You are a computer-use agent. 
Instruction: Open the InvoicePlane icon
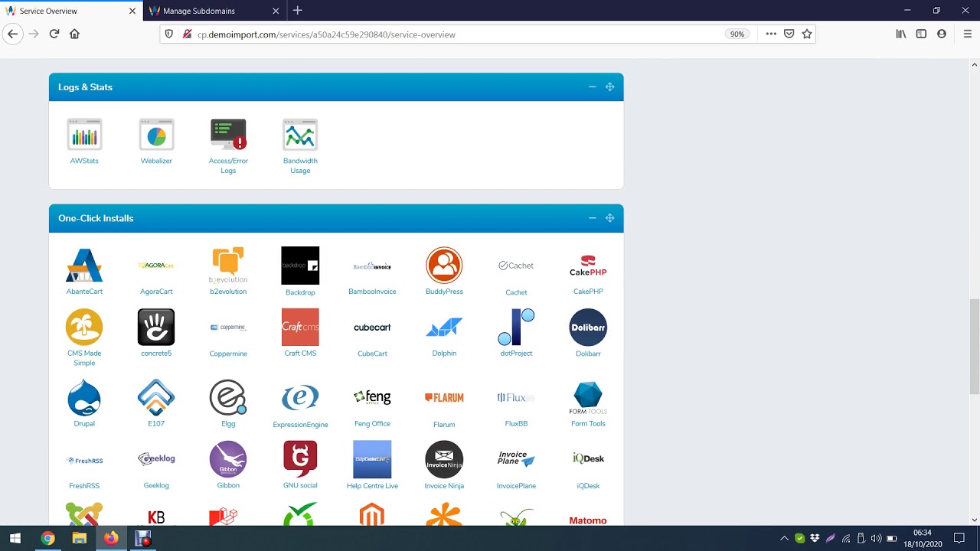(516, 460)
